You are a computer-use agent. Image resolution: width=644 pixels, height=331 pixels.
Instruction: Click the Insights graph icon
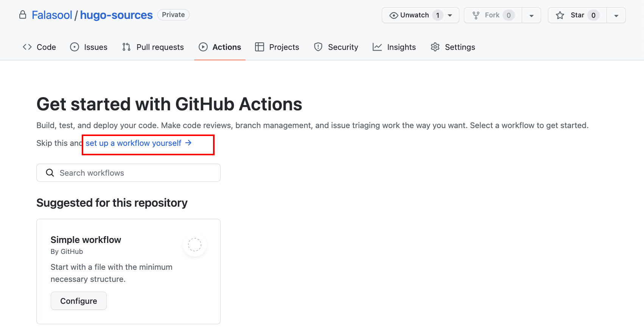coord(377,47)
